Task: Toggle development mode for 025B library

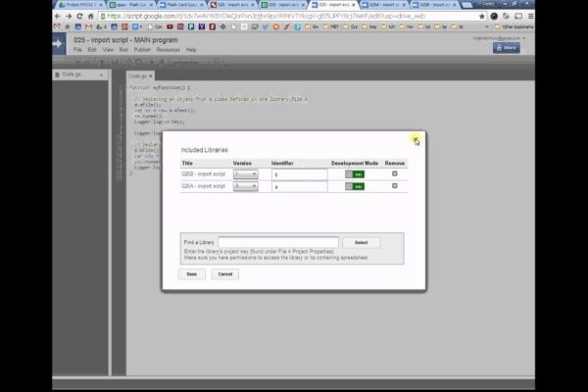Action: [x=355, y=174]
